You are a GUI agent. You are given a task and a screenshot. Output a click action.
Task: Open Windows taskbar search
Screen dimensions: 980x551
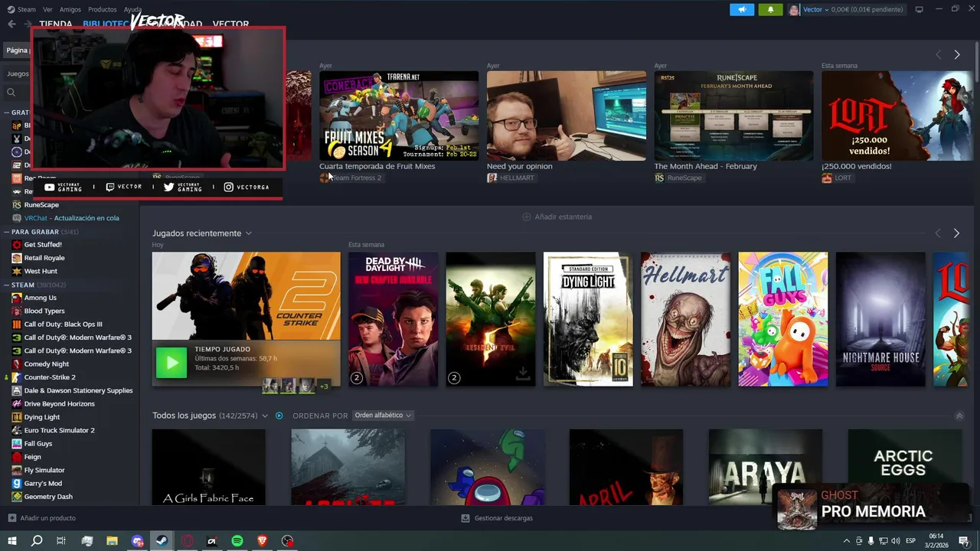tap(36, 541)
